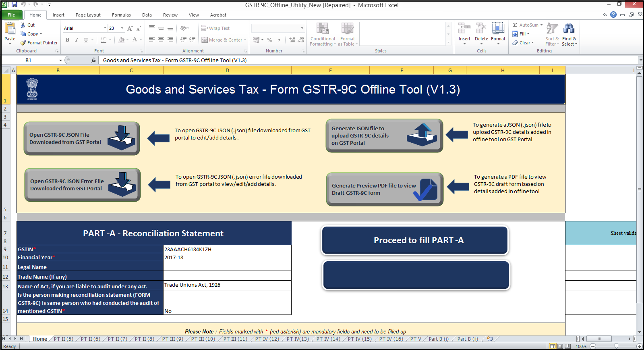Image resolution: width=644 pixels, height=350 pixels.
Task: Apply the Font Color letter A
Action: (x=135, y=40)
